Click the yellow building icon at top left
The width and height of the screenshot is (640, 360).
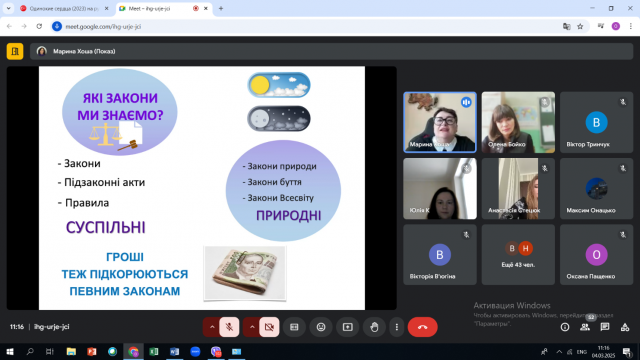(15, 51)
